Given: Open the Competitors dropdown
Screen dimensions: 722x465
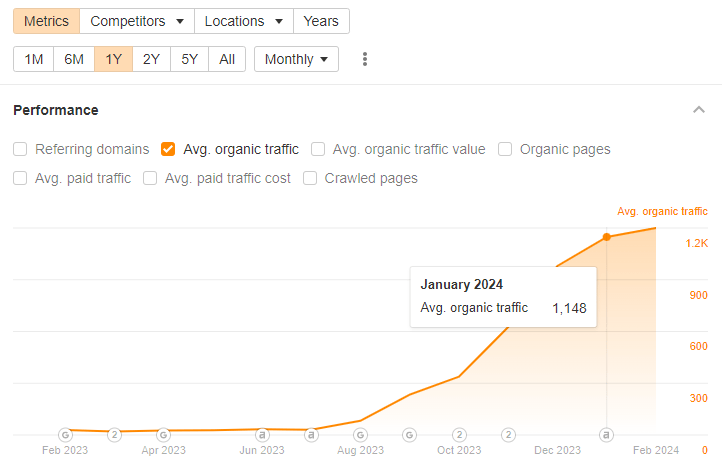Looking at the screenshot, I should click(137, 21).
